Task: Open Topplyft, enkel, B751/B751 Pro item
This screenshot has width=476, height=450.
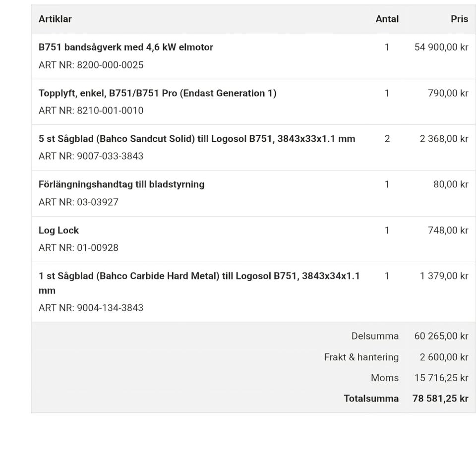Action: click(157, 93)
